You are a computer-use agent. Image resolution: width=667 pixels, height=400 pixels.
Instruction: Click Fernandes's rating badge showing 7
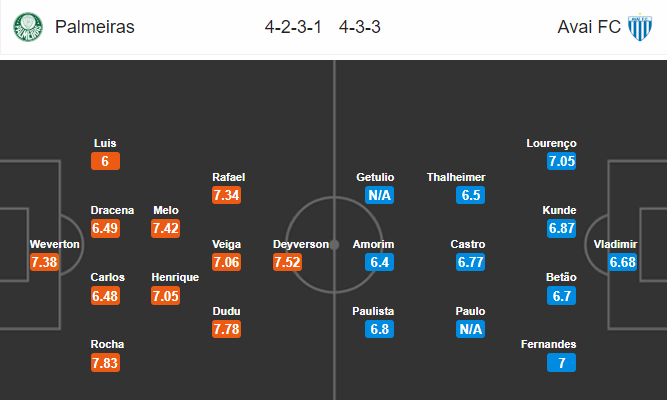[x=561, y=362]
